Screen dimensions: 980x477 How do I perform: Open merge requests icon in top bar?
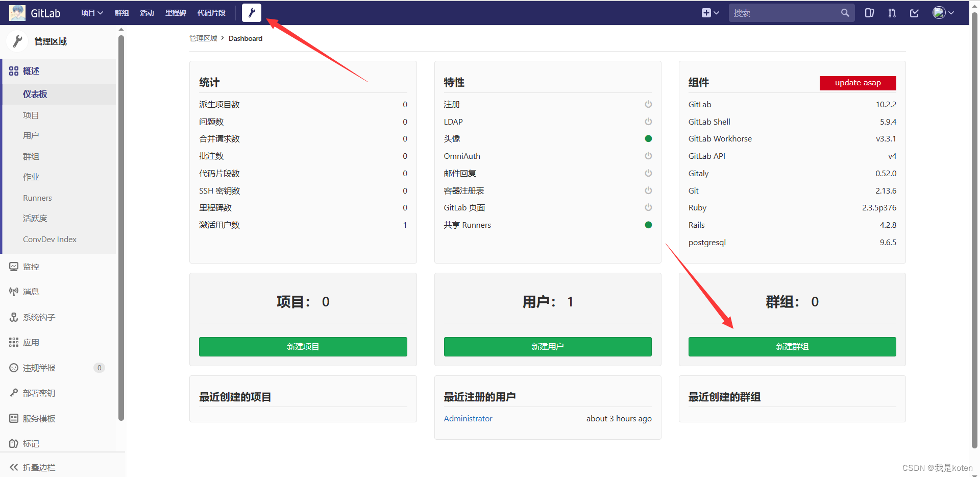click(x=892, y=13)
